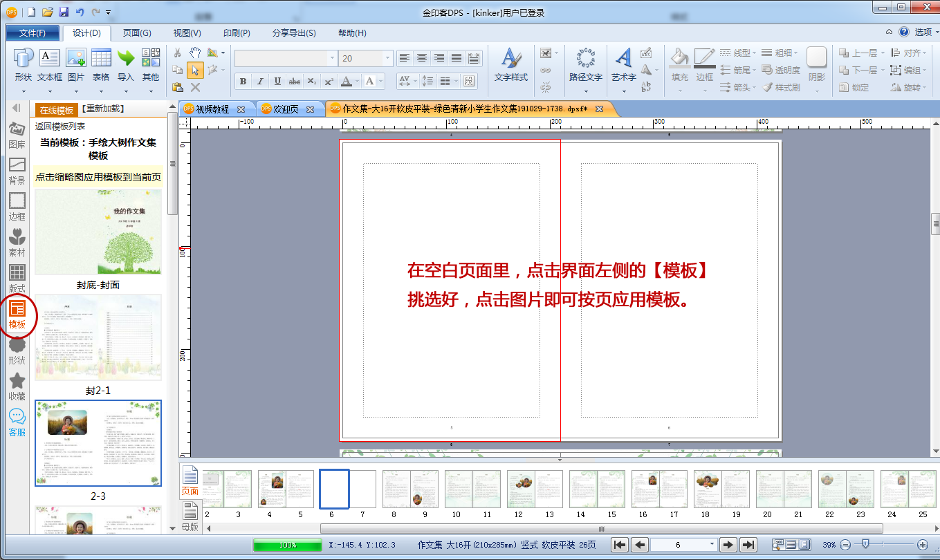Click the save disk icon

tap(64, 12)
